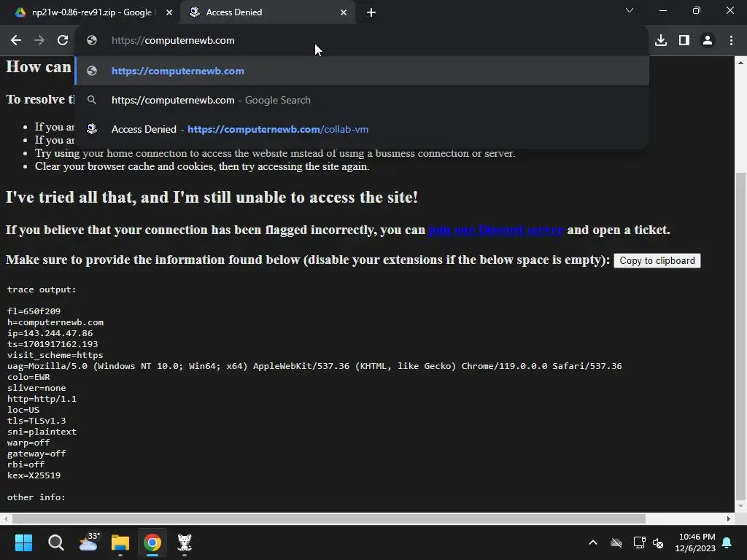Open the clock showing 10:46 PM
The height and width of the screenshot is (560, 747).
(x=695, y=542)
